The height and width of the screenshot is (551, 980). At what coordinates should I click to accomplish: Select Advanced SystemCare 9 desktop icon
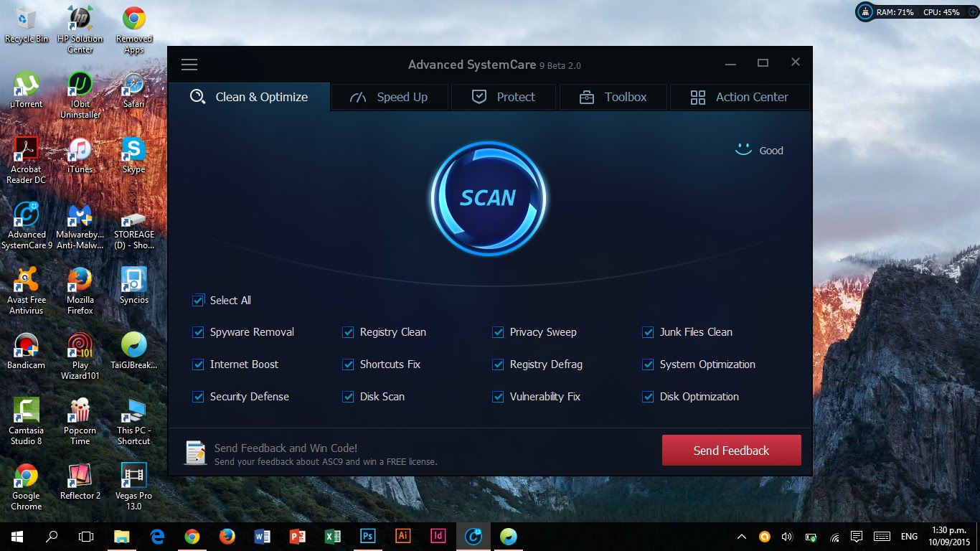[x=27, y=225]
